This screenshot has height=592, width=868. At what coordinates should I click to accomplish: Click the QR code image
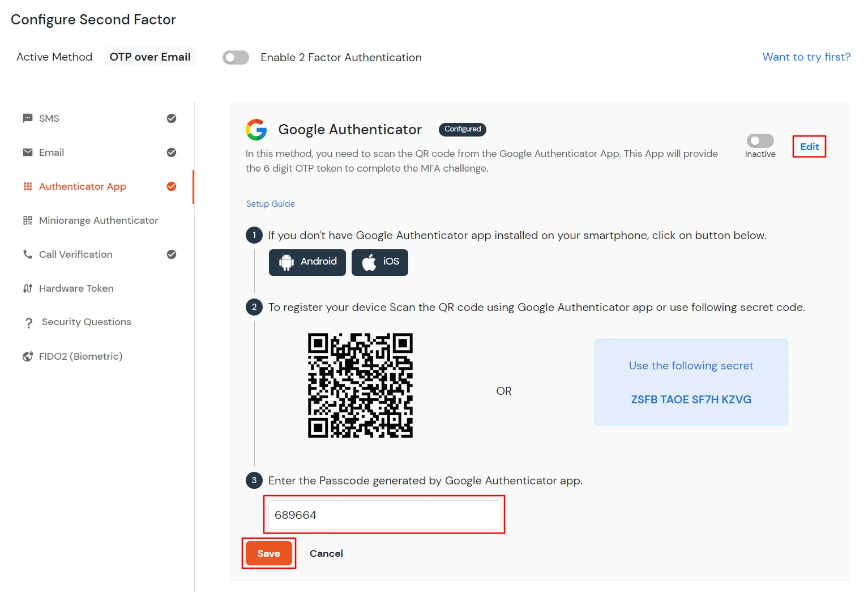(360, 386)
